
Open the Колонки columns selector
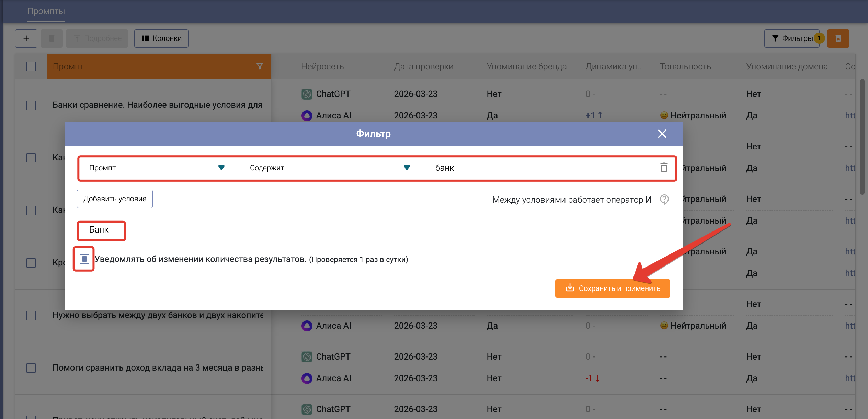(161, 38)
